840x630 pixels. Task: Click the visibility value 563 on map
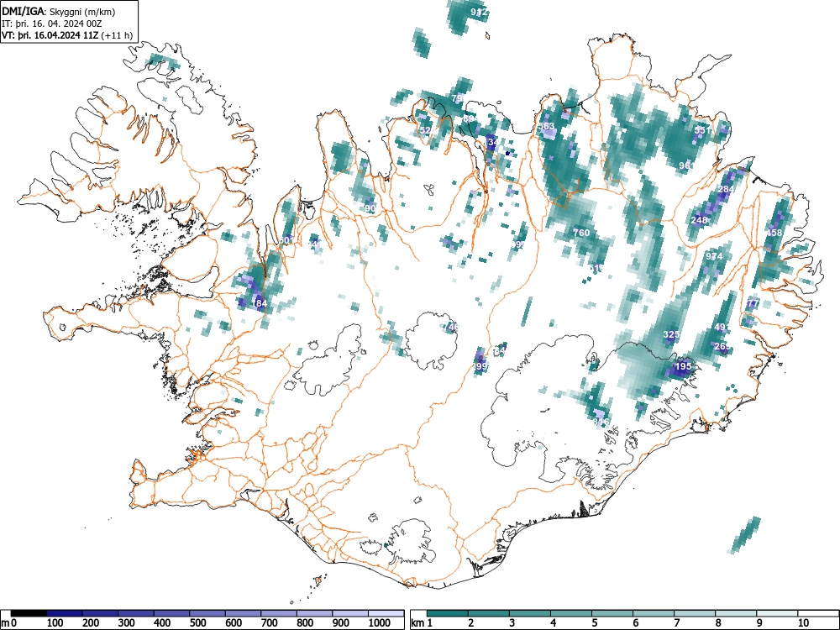click(547, 127)
